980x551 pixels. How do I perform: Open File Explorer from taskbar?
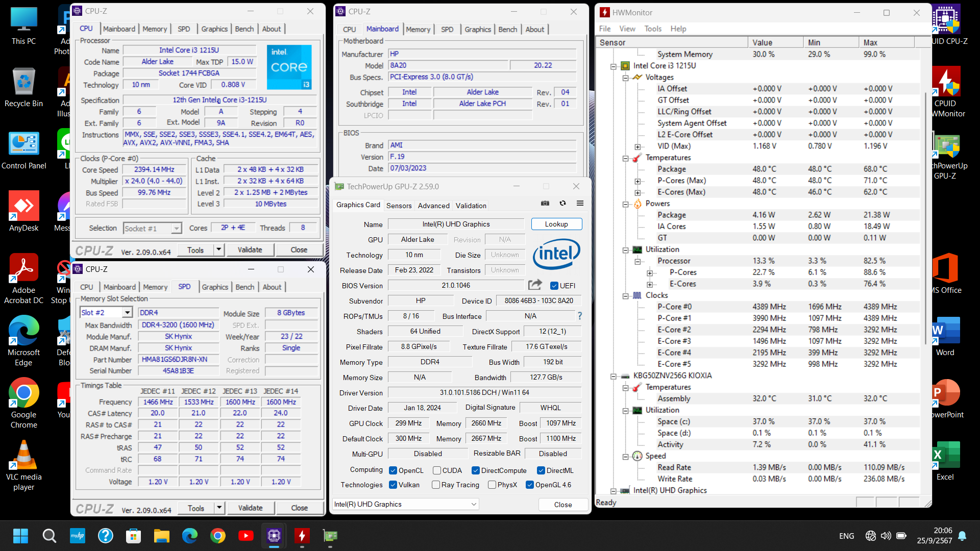(x=161, y=536)
